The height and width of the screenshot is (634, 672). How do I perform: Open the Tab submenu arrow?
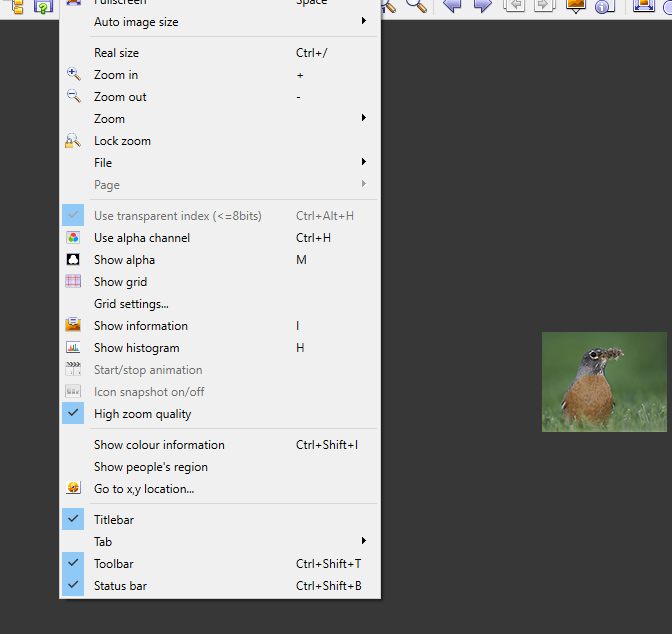(x=363, y=542)
